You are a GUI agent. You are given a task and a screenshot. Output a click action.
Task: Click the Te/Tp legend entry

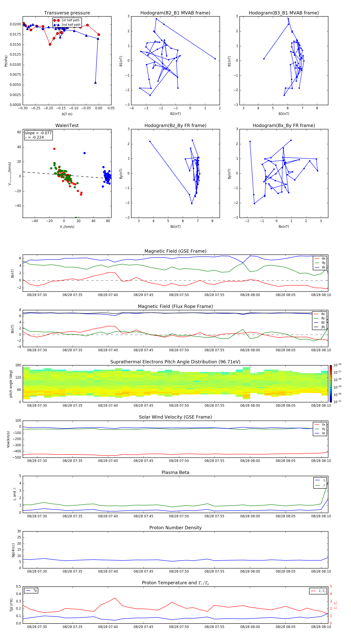318,591
